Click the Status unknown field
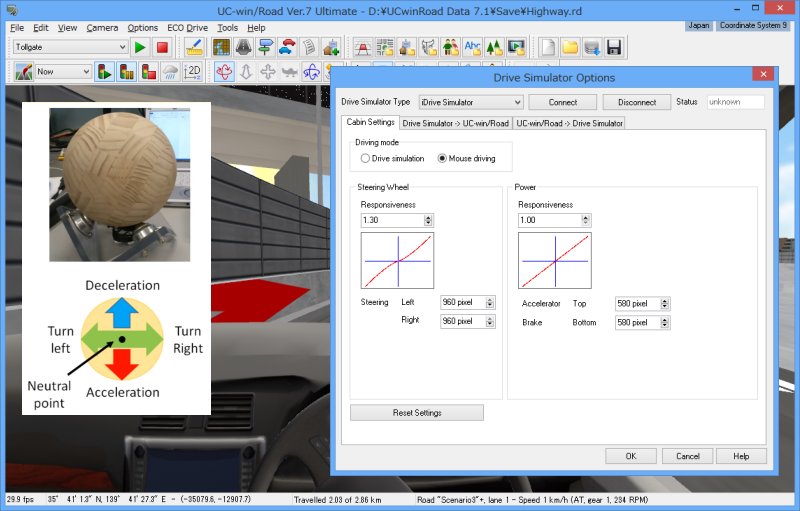Image resolution: width=800 pixels, height=511 pixels. [736, 102]
